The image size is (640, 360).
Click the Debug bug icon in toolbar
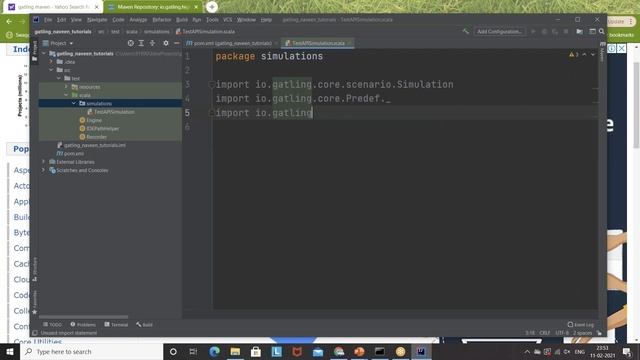544,31
